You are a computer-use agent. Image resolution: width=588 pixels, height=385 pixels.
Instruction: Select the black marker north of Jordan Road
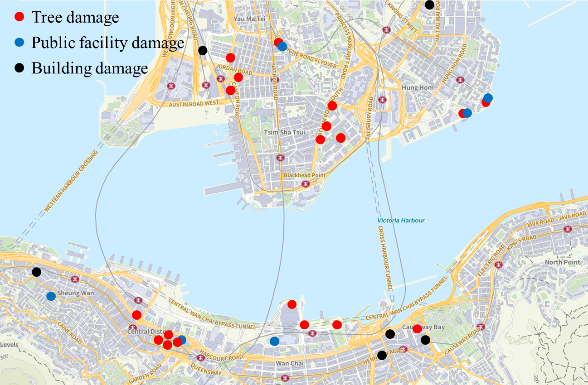click(203, 50)
